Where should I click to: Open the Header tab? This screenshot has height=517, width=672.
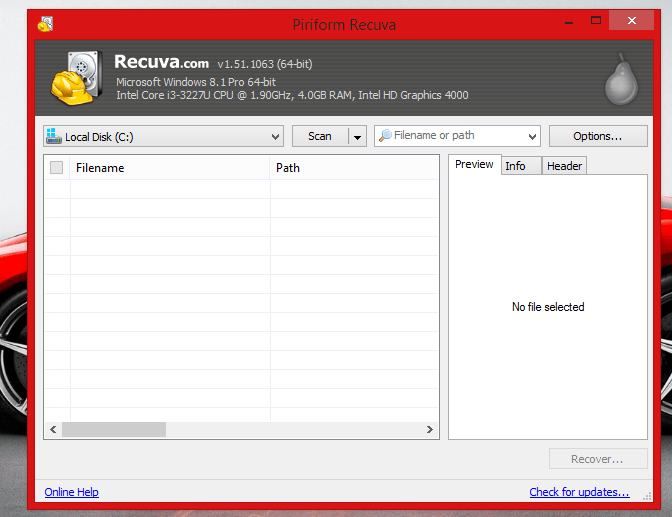coord(564,166)
